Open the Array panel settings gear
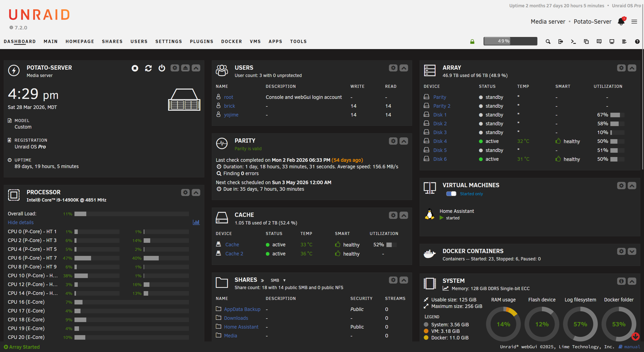This screenshot has width=644, height=352. pos(621,68)
